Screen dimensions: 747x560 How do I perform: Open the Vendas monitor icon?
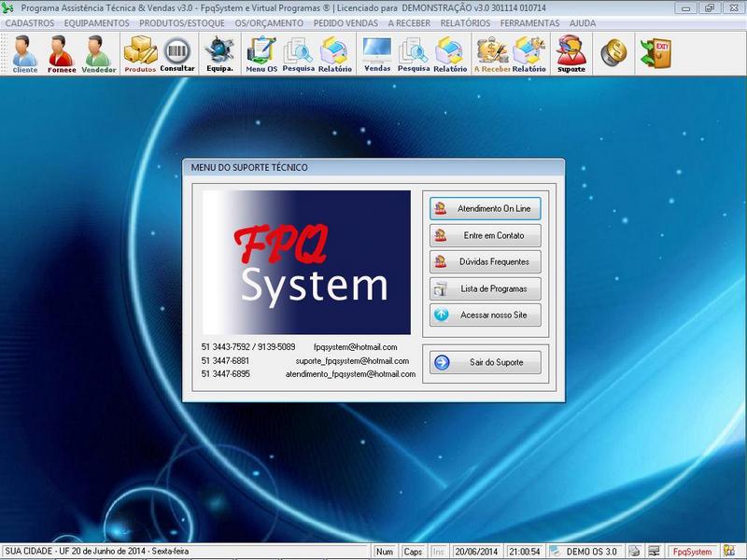coord(377,54)
